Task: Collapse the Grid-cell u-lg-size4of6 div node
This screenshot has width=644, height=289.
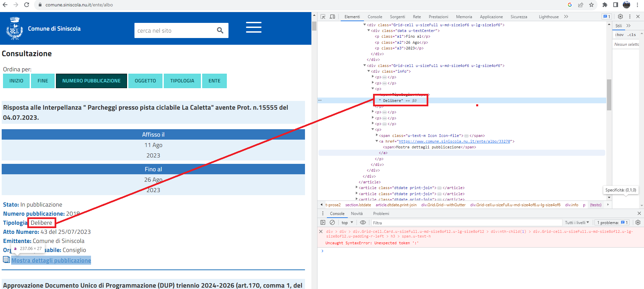Action: click(x=364, y=66)
